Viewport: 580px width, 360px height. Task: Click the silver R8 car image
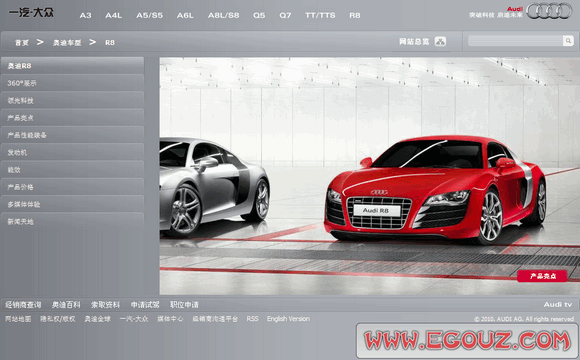click(214, 186)
